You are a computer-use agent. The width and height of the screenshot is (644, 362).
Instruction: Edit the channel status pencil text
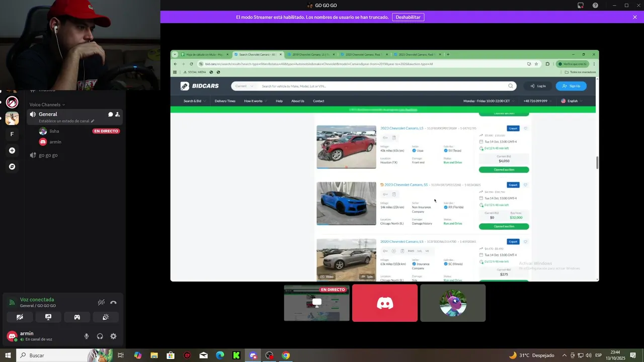point(66,121)
